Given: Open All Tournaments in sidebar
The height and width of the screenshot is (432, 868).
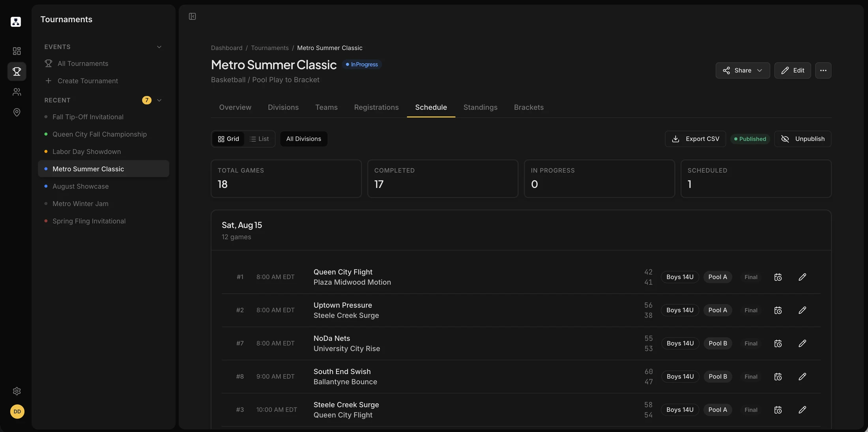Looking at the screenshot, I should click(x=103, y=64).
